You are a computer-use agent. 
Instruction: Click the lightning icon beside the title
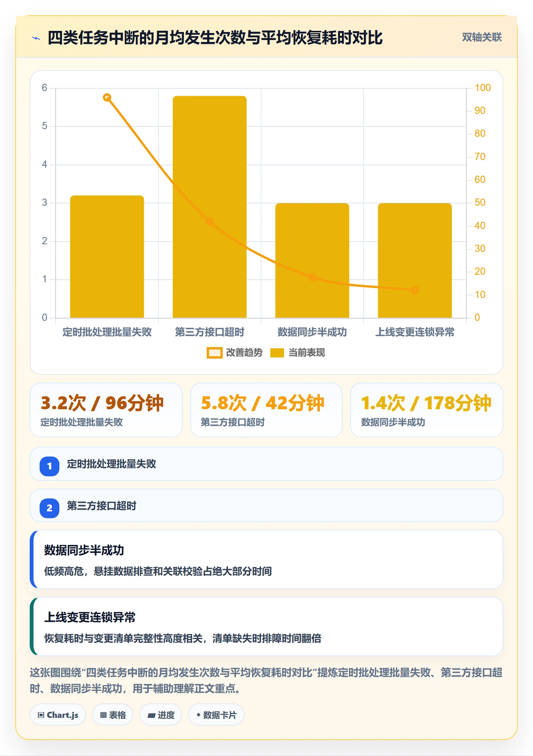coord(36,38)
